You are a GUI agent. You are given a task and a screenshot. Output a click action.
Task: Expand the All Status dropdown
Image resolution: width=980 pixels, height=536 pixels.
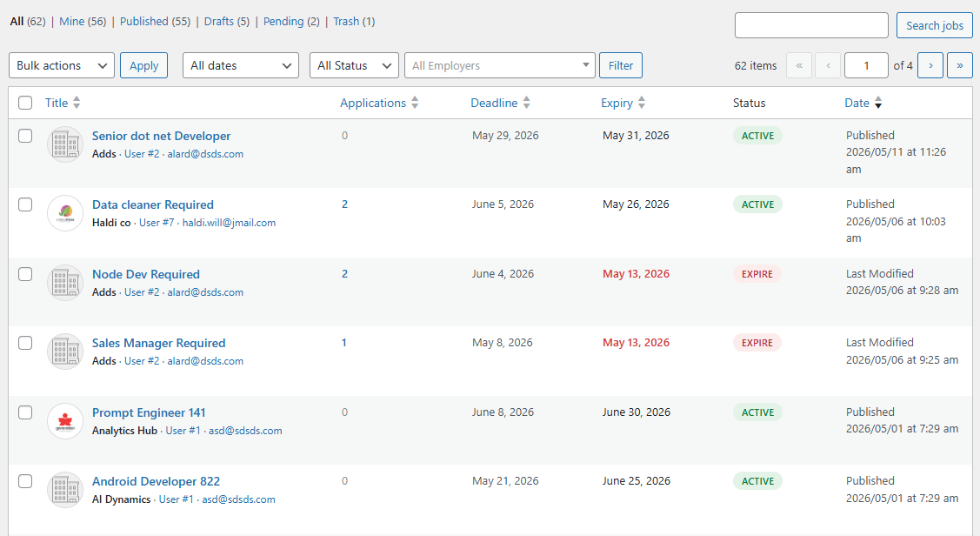[x=354, y=65]
